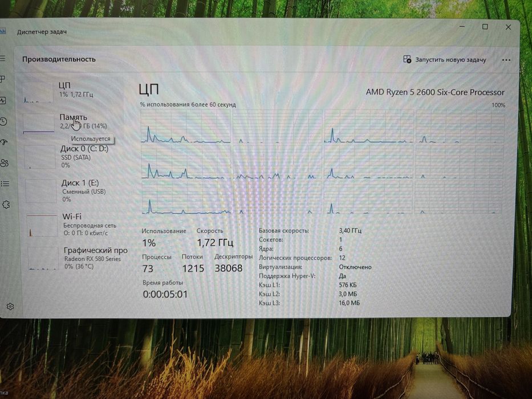Select the Radeon RX 580 GPU item

78,258
